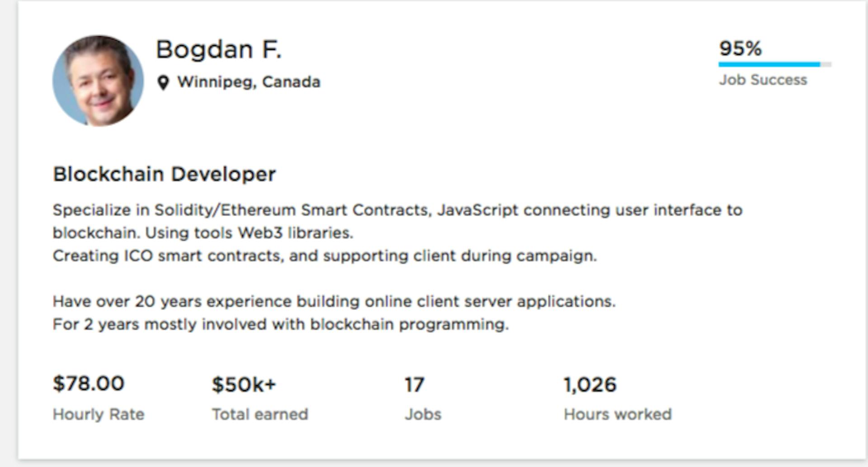This screenshot has height=467, width=868.
Task: Click the Jobs label
Action: 423,415
